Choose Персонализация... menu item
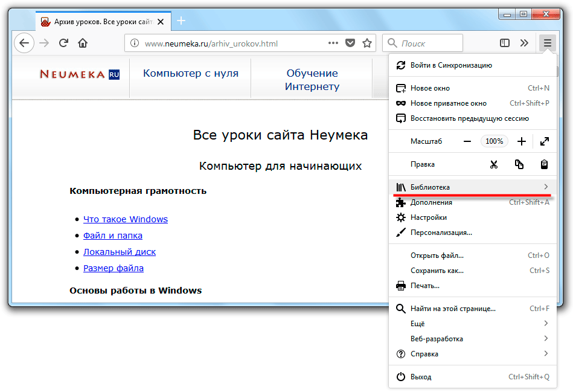This screenshot has height=392, width=573. (x=473, y=233)
